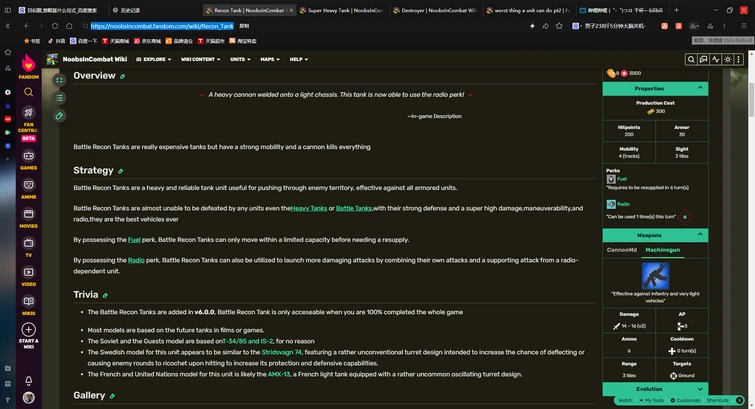Go to Fandom Anime section
755x409 pixels.
tap(28, 189)
